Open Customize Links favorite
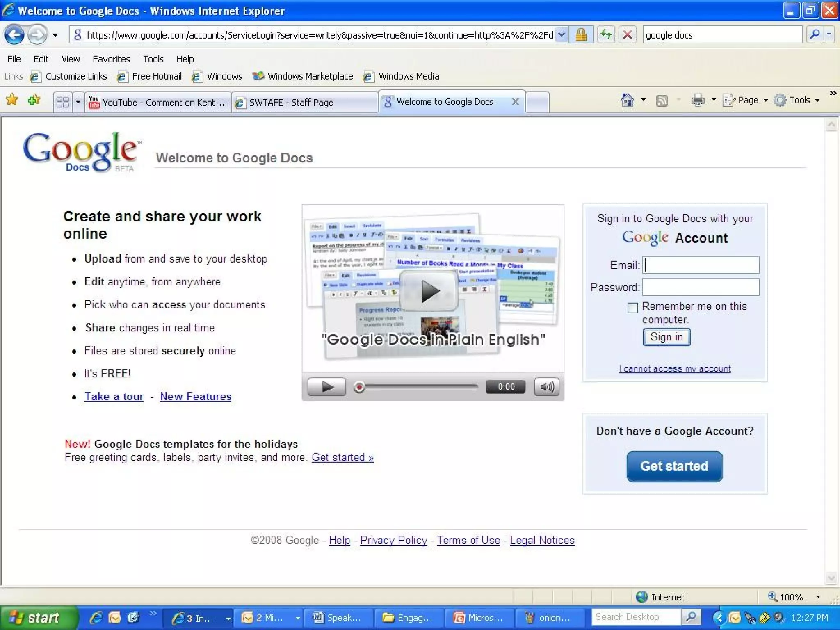840x630 pixels. (x=69, y=76)
